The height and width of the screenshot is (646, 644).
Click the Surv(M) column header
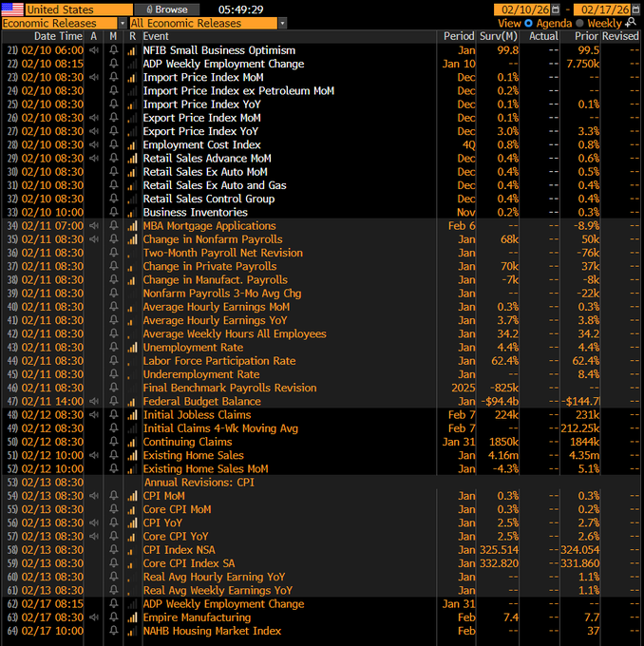500,36
